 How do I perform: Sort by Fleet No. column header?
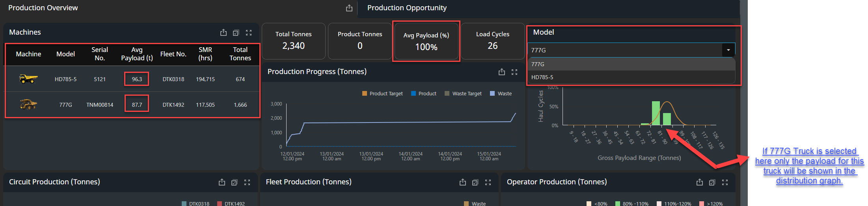coord(173,54)
